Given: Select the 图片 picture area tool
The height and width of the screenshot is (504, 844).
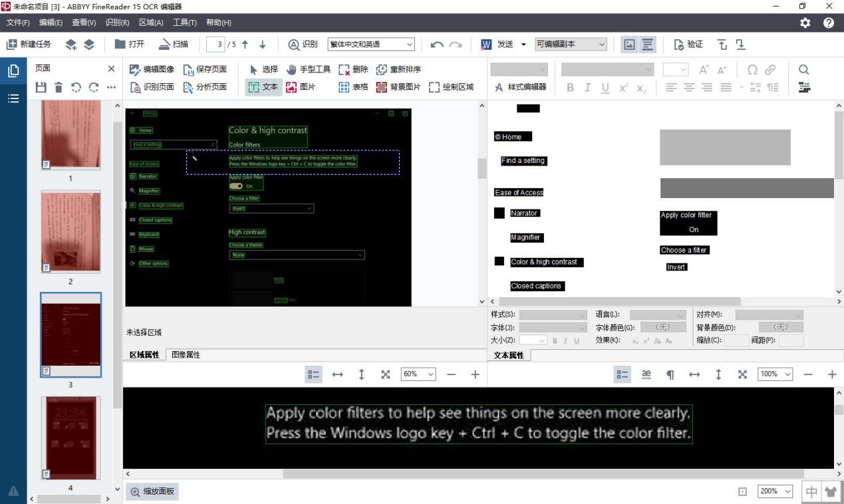Looking at the screenshot, I should (301, 87).
